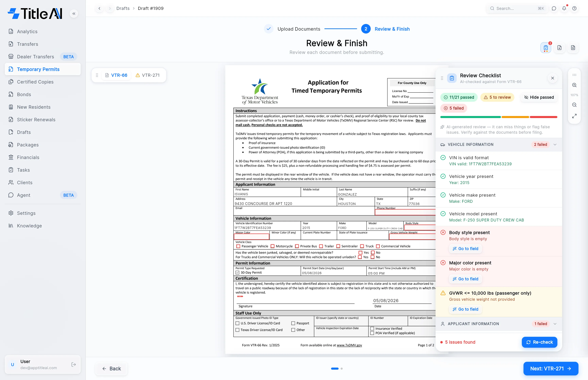Image resolution: width=588 pixels, height=380 pixels.
Task: Toggle the 30-Day Permit checkbox
Action: point(237,273)
